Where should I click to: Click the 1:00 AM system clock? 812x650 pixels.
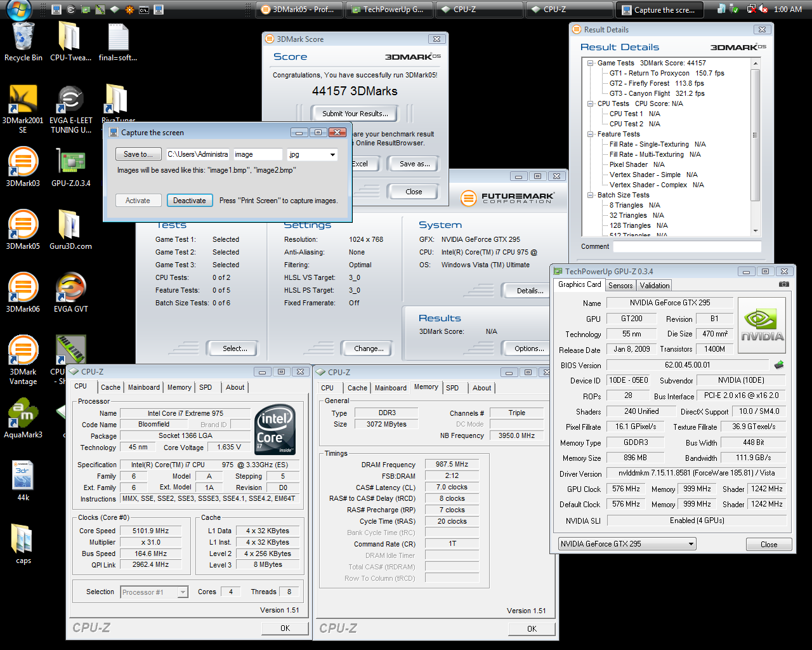point(788,9)
